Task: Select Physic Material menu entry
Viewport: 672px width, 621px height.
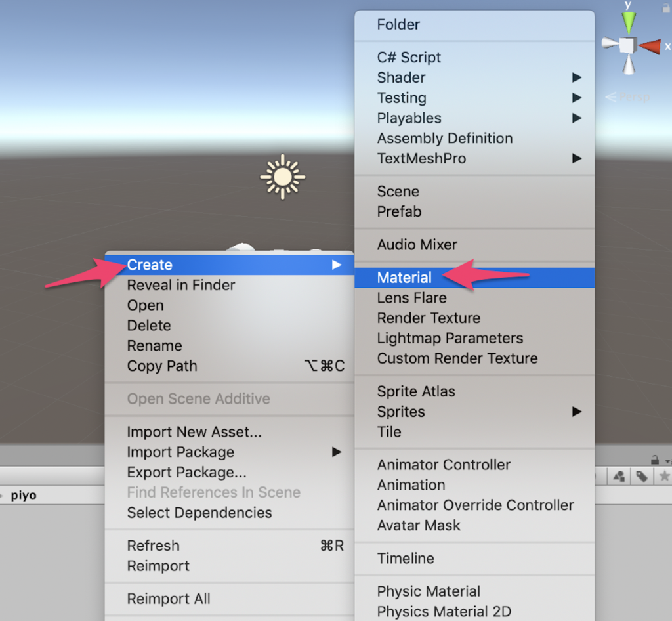Action: tap(474, 591)
